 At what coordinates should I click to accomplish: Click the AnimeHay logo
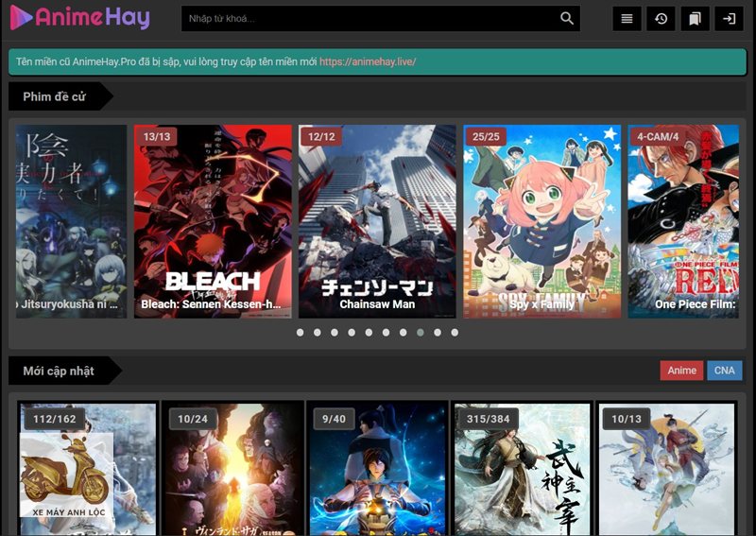click(x=79, y=18)
